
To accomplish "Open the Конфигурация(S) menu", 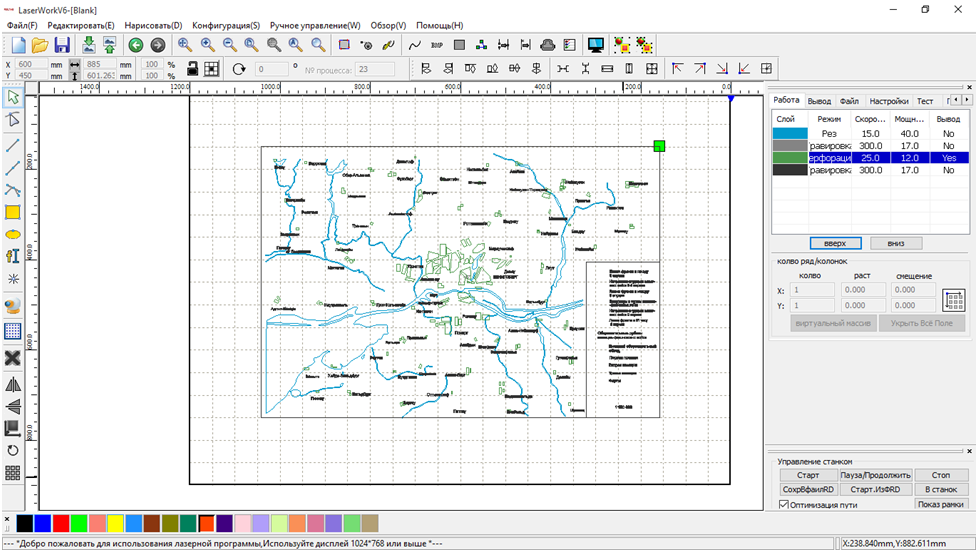I will (226, 25).
